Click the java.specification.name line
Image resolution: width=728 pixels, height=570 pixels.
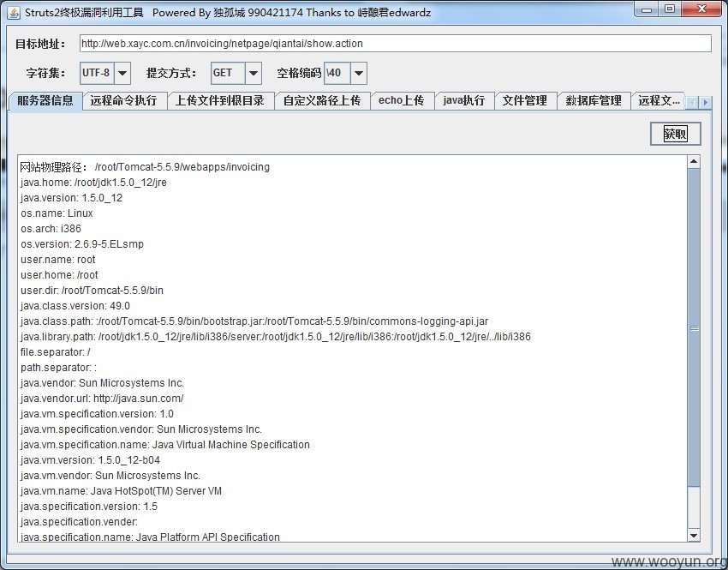point(150,537)
